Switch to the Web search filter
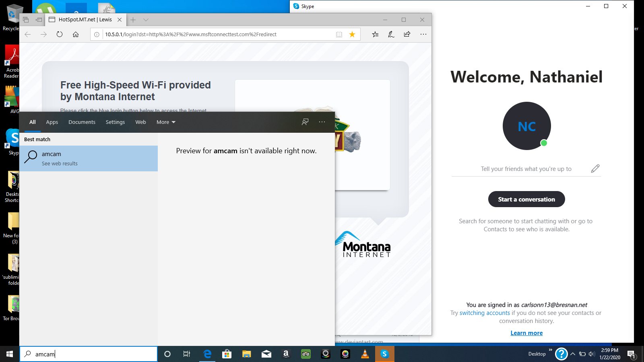 coord(140,122)
